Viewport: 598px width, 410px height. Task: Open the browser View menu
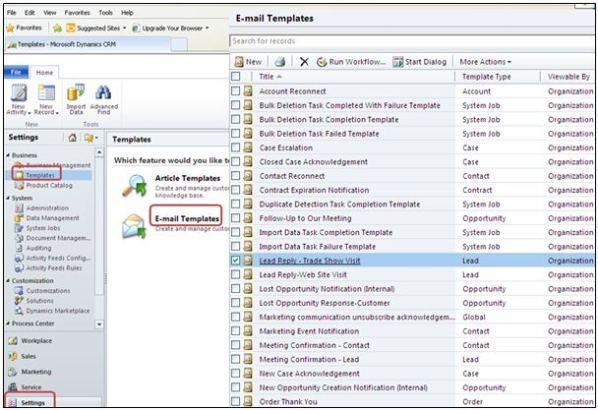(x=50, y=13)
